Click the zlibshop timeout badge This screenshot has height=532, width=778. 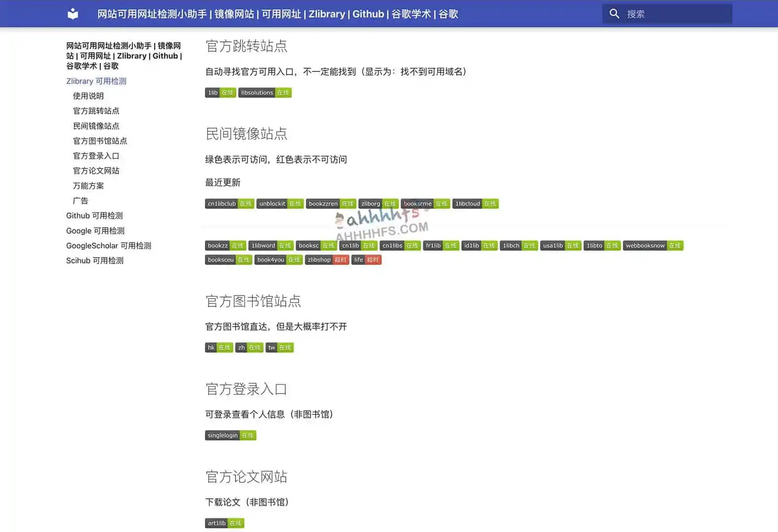(x=327, y=260)
